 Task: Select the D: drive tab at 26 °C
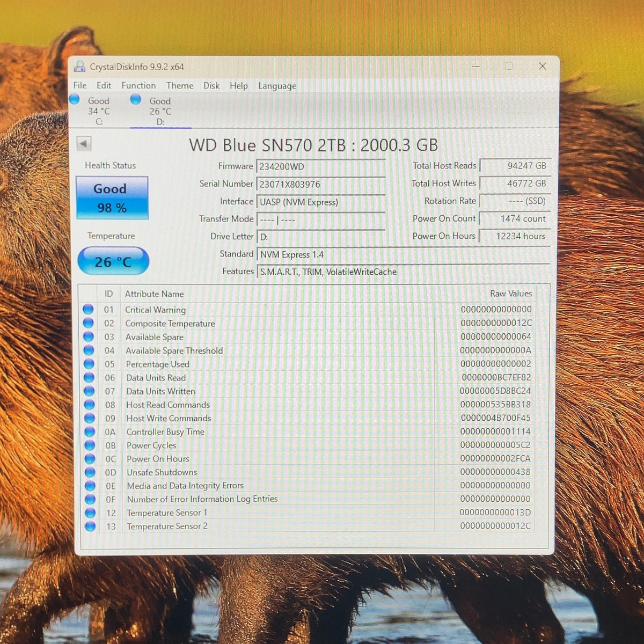[160, 111]
